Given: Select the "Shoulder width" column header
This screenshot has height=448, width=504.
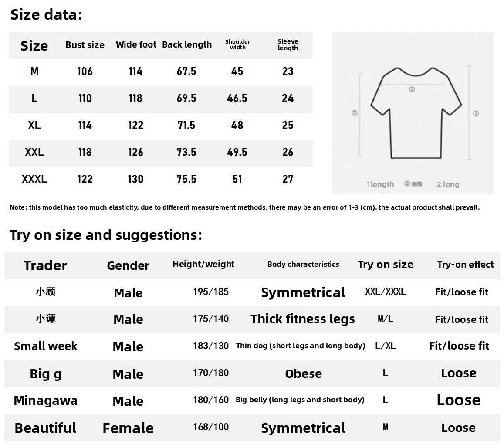Looking at the screenshot, I should (x=237, y=44).
